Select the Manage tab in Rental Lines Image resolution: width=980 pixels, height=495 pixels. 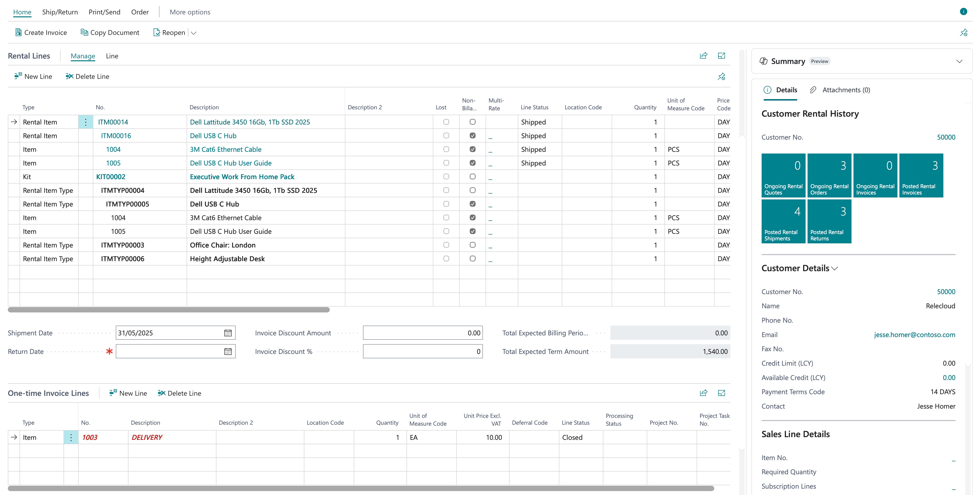point(83,56)
